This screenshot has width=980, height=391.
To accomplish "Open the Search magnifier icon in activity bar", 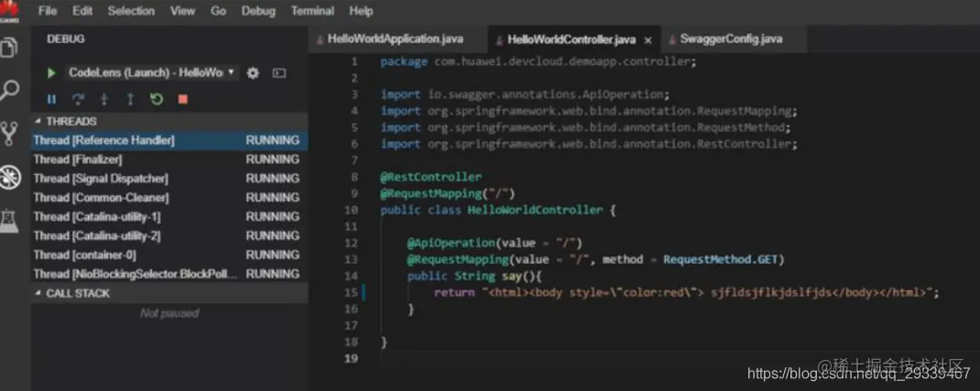I will point(9,90).
